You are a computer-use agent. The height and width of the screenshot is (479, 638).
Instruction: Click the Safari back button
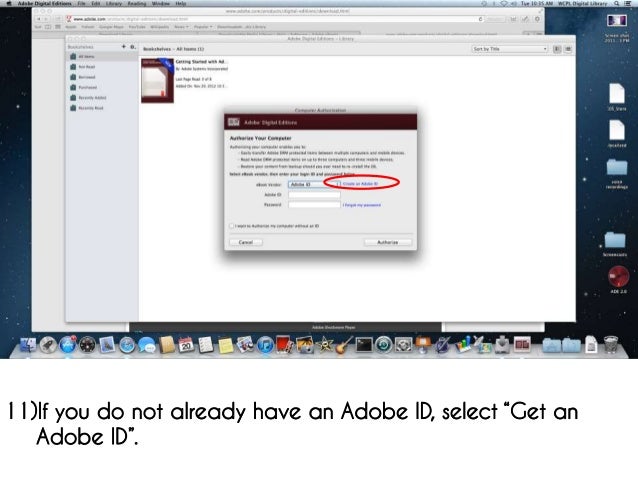(x=39, y=19)
